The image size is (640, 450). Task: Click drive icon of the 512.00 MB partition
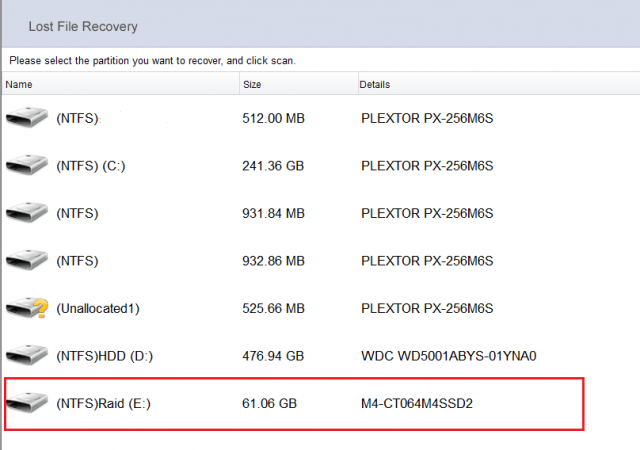pos(26,118)
